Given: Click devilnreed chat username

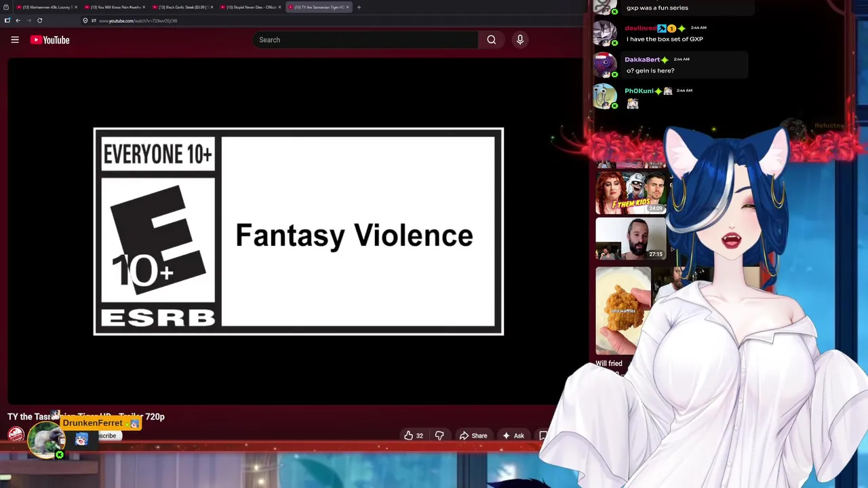Looking at the screenshot, I should pyautogui.click(x=640, y=28).
